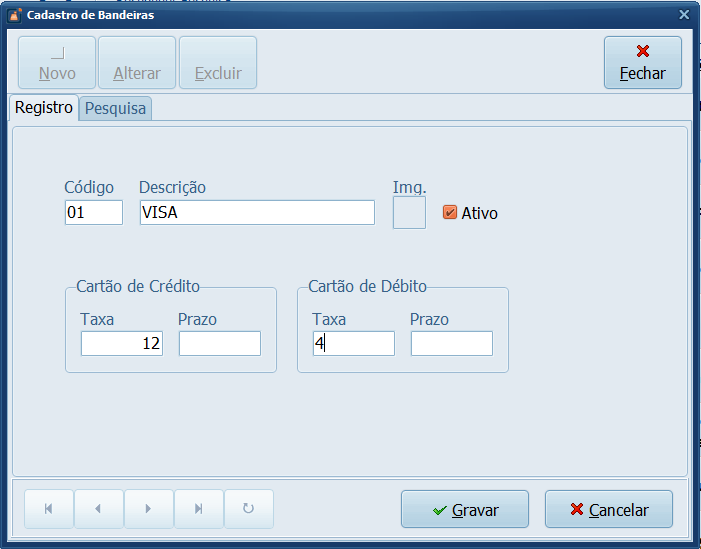The width and height of the screenshot is (701, 549).
Task: Close the Cadastro de Bandeiras window
Action: [684, 15]
